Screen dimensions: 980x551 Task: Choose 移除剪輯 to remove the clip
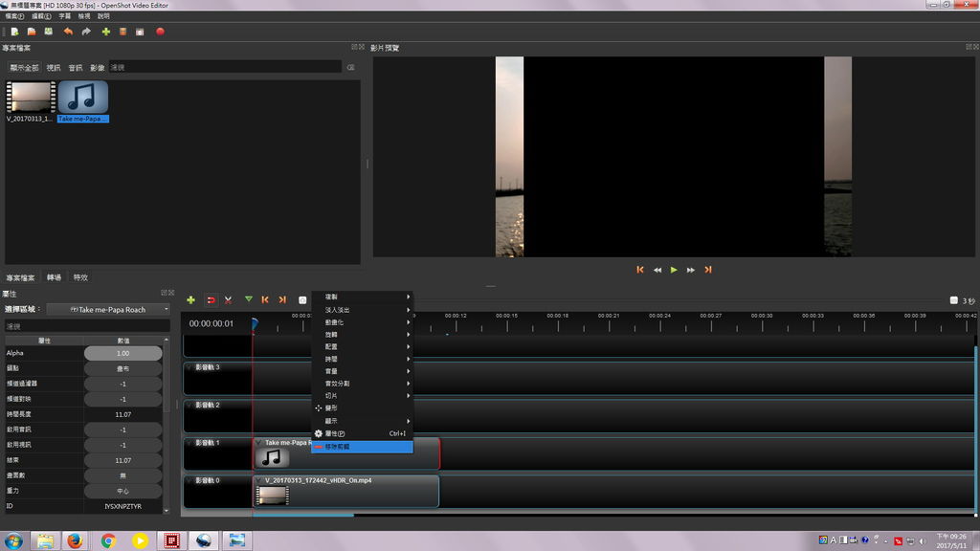(x=362, y=447)
